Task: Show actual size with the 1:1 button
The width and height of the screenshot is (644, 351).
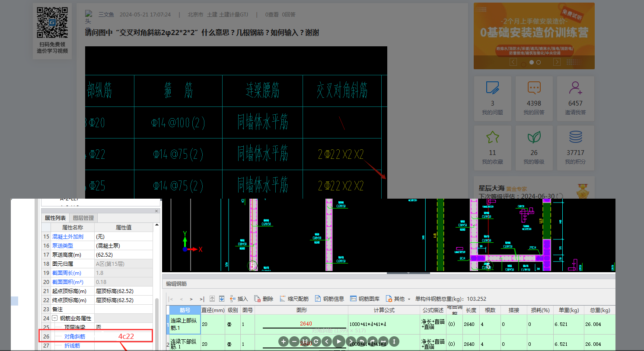Action: (305, 341)
